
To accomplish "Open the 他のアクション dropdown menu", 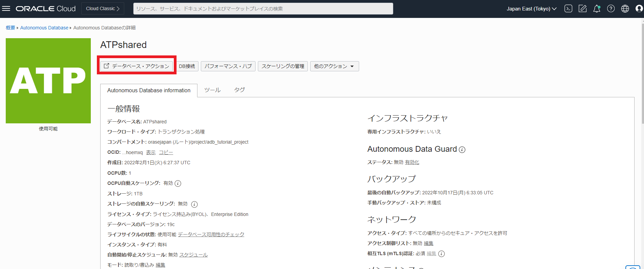I will coord(334,66).
